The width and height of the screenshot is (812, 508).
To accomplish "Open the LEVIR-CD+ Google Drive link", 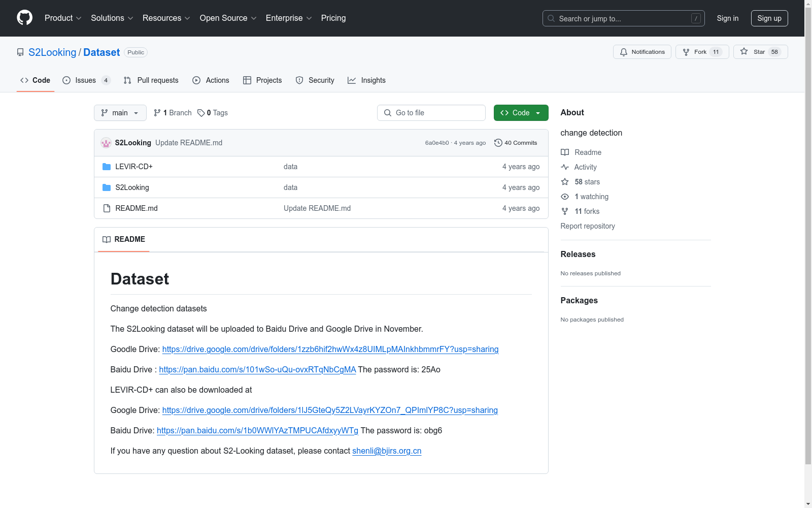I will [x=330, y=410].
